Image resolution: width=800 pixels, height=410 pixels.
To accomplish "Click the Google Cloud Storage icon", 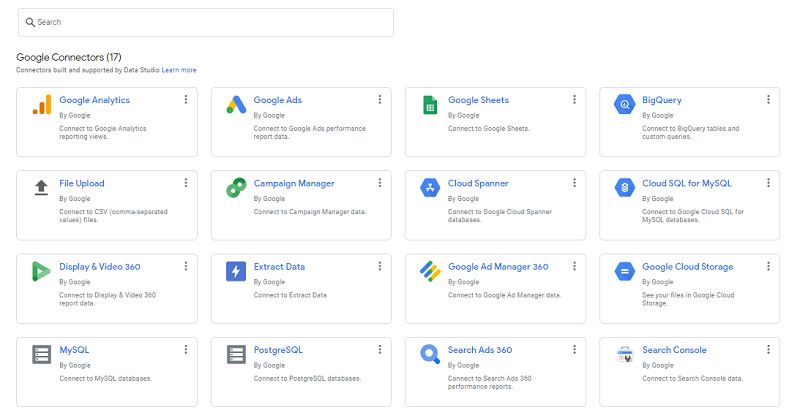I will click(x=624, y=271).
